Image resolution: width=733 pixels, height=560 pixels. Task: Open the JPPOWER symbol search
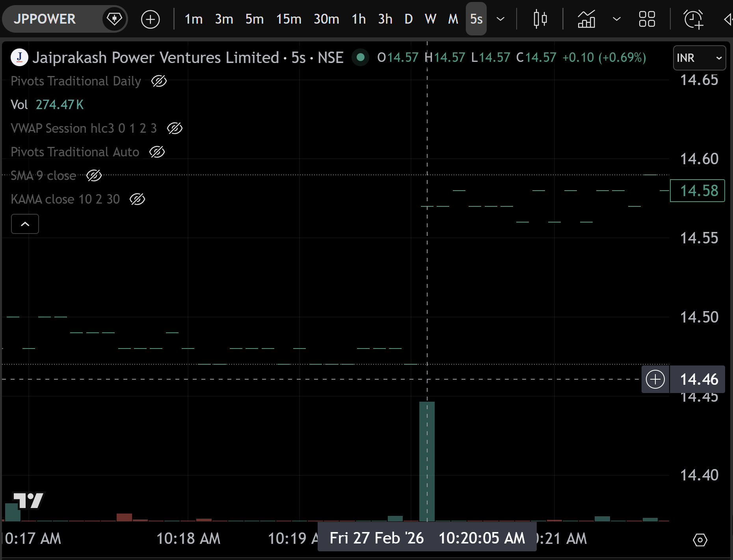click(45, 19)
